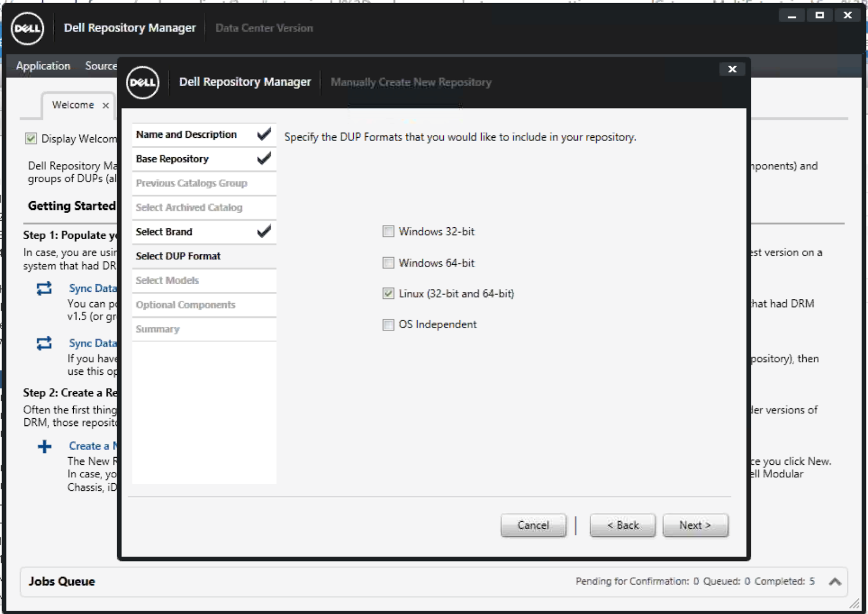The height and width of the screenshot is (614, 868).
Task: Switch to the Welcome tab
Action: point(72,105)
